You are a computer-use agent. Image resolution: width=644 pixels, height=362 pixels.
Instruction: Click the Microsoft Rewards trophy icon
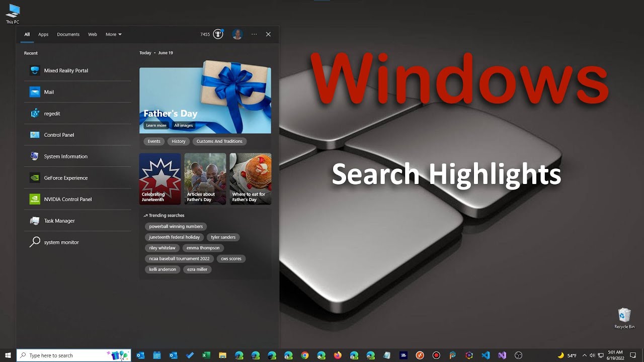(217, 34)
